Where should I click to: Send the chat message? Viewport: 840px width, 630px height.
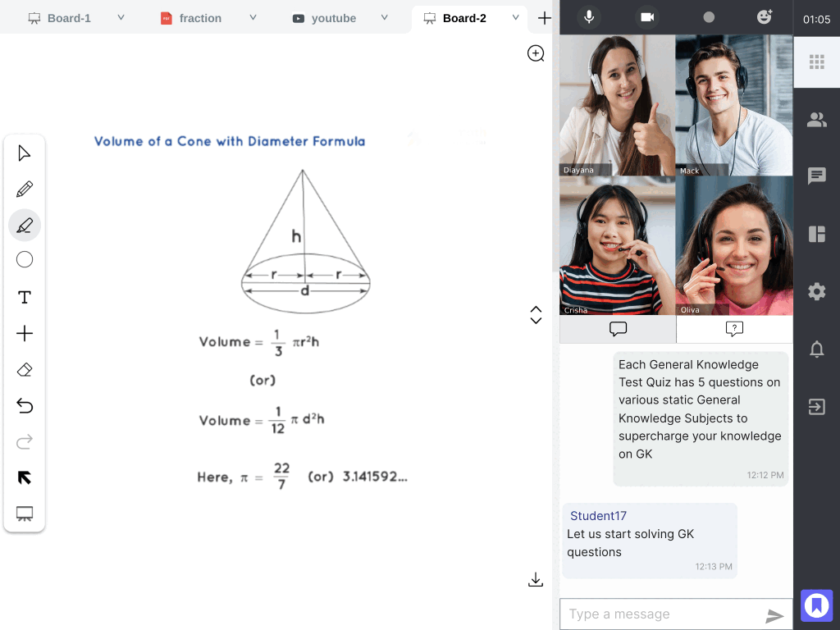[774, 615]
